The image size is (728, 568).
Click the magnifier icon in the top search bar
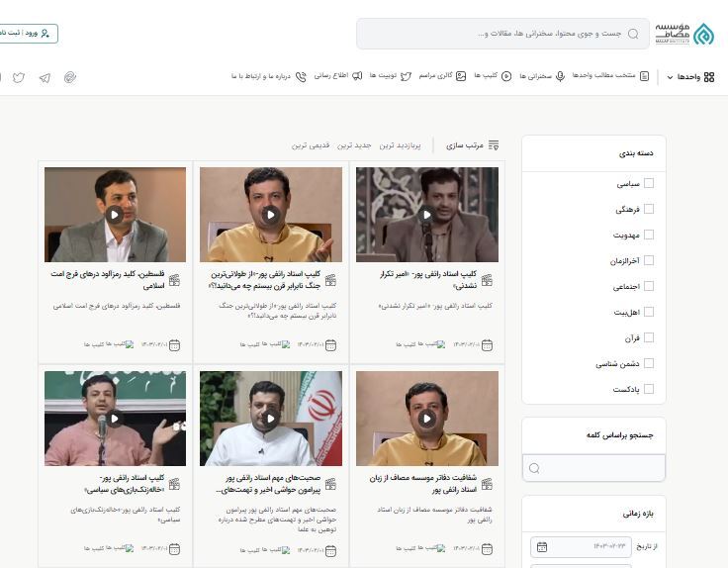pos(633,34)
